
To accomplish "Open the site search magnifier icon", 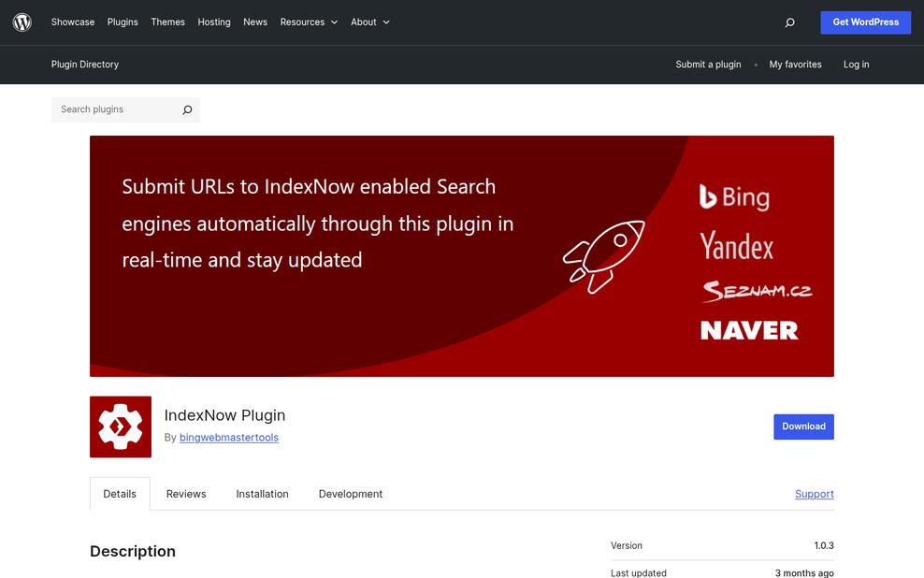I will [789, 22].
